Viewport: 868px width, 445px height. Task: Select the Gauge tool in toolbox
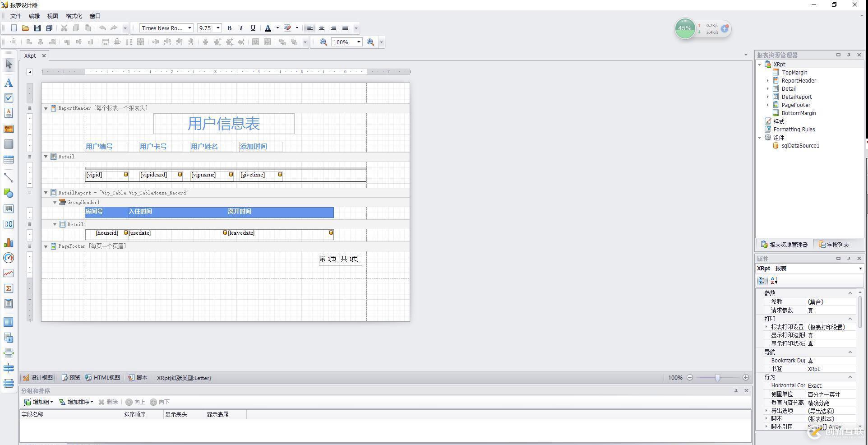(9, 258)
